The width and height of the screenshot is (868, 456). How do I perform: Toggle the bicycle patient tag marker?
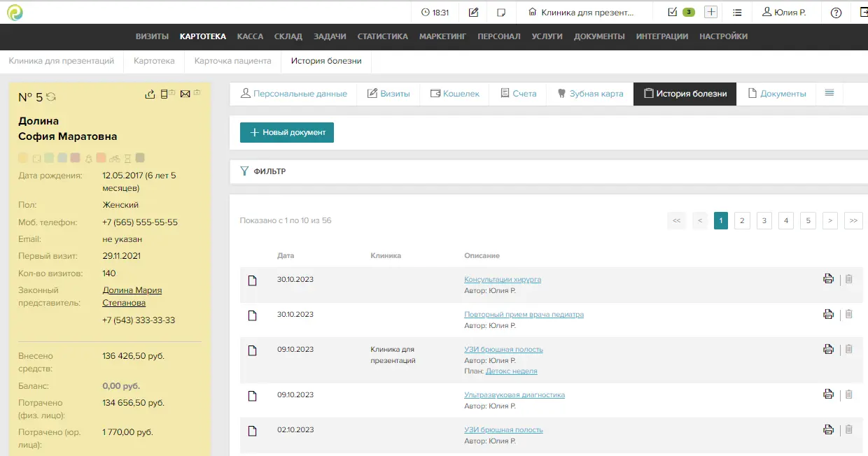coord(114,158)
